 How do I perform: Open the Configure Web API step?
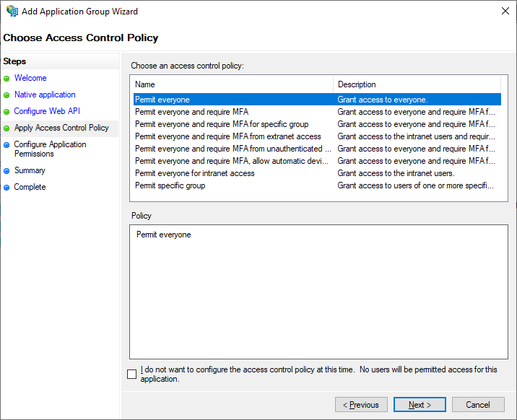click(x=47, y=111)
